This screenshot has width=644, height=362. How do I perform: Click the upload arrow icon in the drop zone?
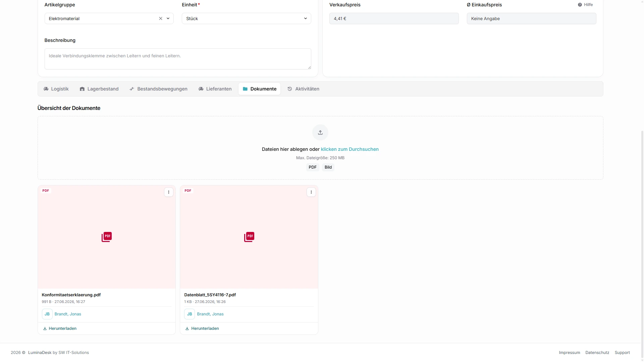pyautogui.click(x=320, y=132)
